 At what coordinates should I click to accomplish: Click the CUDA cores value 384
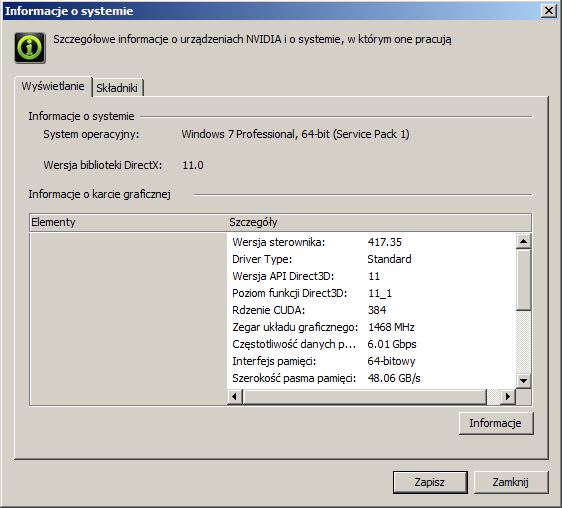pos(377,310)
